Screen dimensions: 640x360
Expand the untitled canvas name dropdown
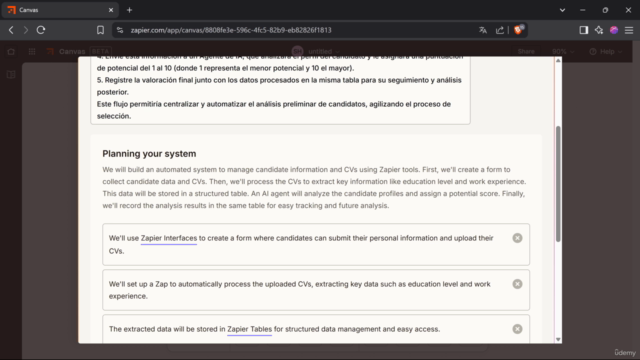click(323, 51)
